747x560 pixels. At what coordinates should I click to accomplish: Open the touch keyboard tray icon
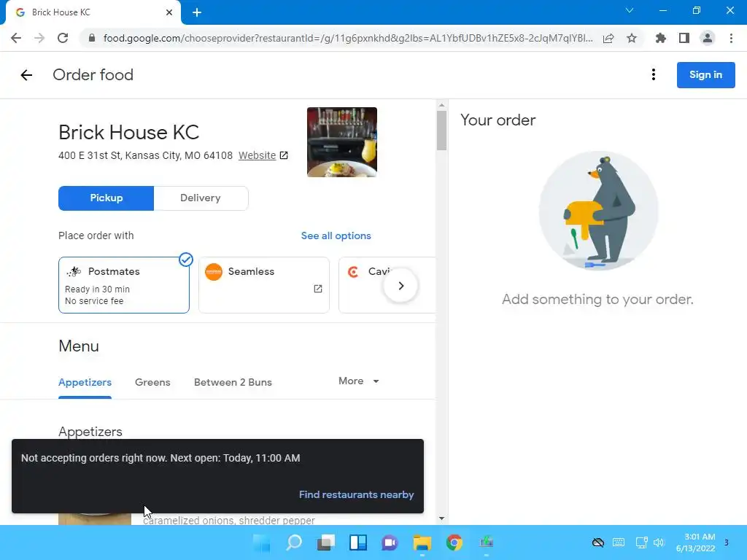tap(619, 542)
